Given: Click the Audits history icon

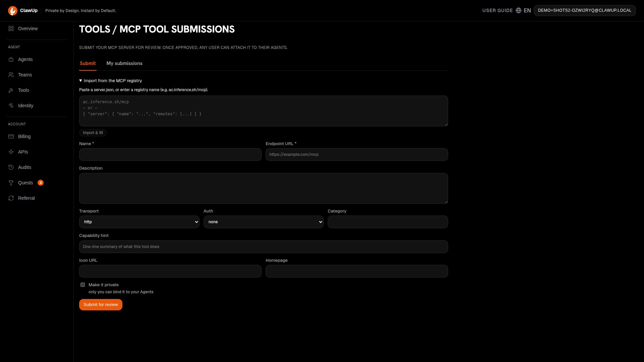Looking at the screenshot, I should click(11, 167).
